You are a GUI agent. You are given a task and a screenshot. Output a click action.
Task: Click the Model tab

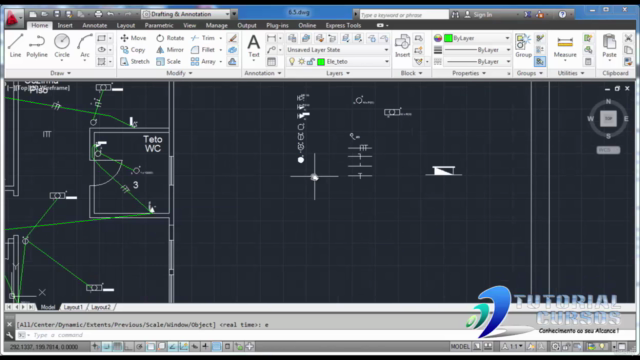[48, 307]
